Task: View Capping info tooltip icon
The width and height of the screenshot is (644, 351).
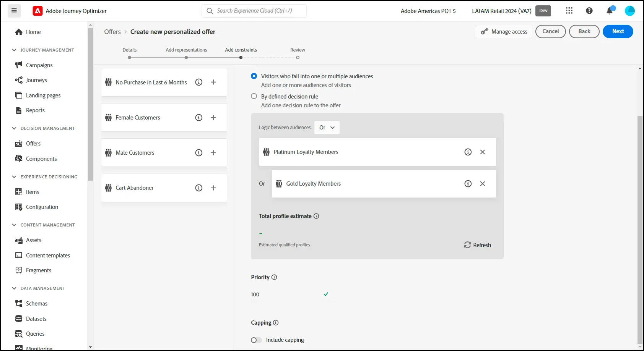Action: click(276, 323)
